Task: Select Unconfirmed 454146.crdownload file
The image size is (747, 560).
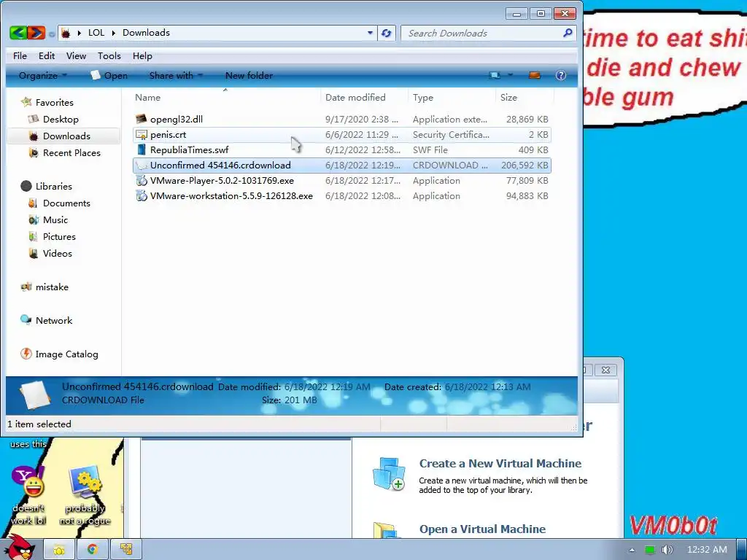Action: [x=341, y=166]
